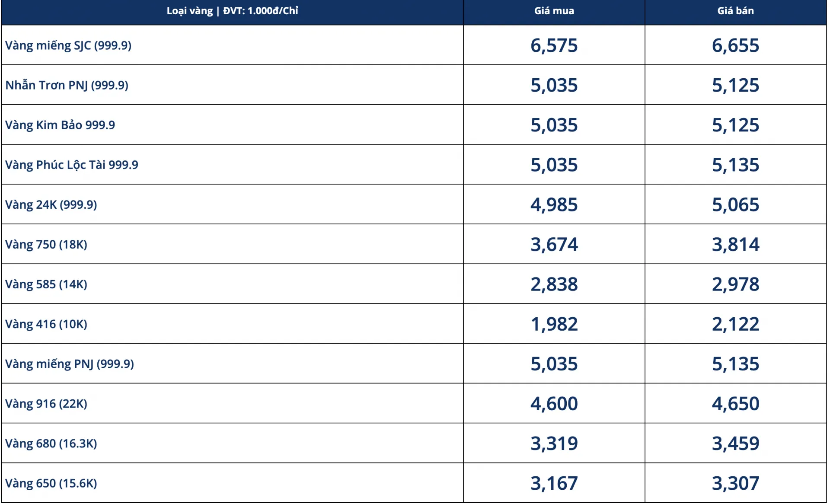The image size is (830, 504).
Task: Click the Vàng 650 (15.6K) label
Action: 51,483
